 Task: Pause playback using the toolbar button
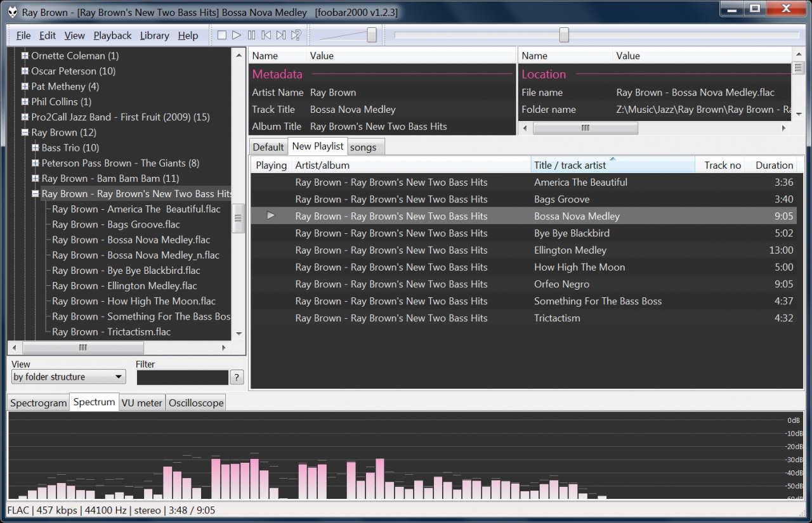coord(251,36)
